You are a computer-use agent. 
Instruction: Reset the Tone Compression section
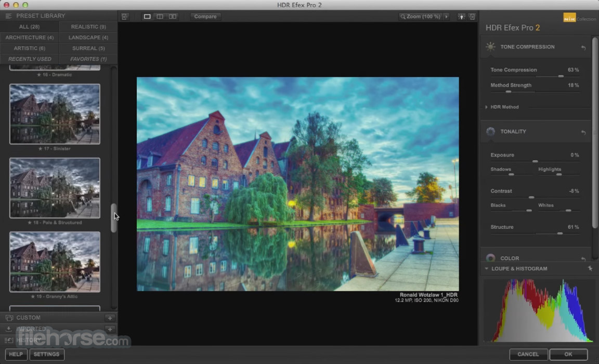[x=583, y=47]
